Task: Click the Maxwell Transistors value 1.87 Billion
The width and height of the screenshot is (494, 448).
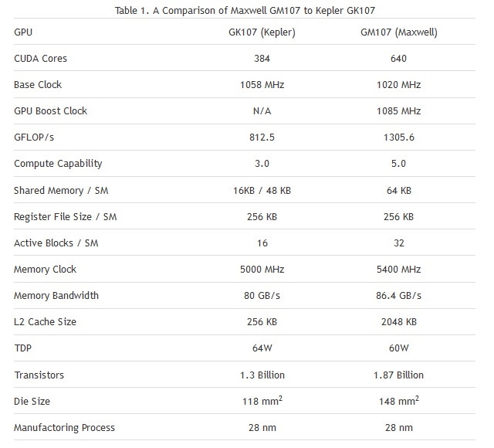Action: pyautogui.click(x=399, y=375)
